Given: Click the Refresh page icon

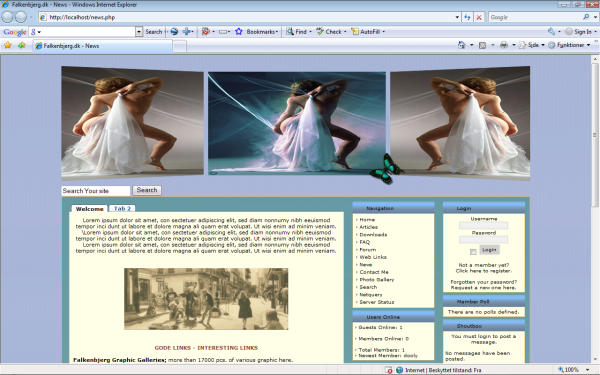Looking at the screenshot, I should (x=467, y=17).
